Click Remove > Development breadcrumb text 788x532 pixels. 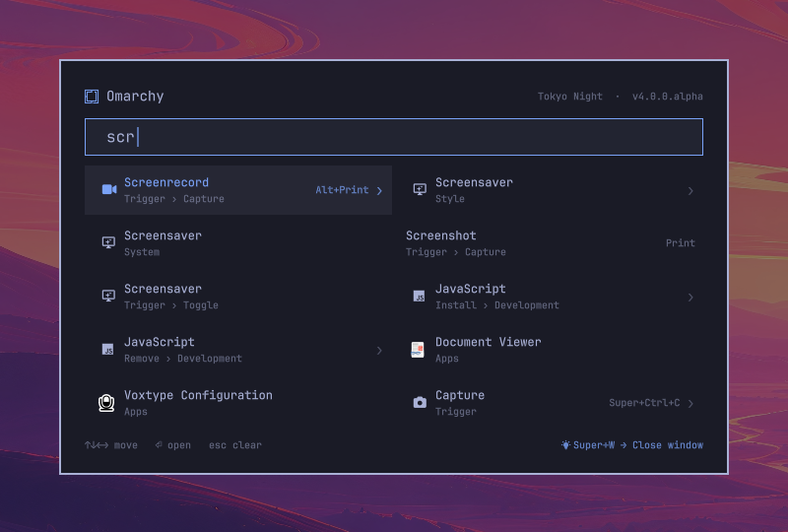[x=183, y=359]
